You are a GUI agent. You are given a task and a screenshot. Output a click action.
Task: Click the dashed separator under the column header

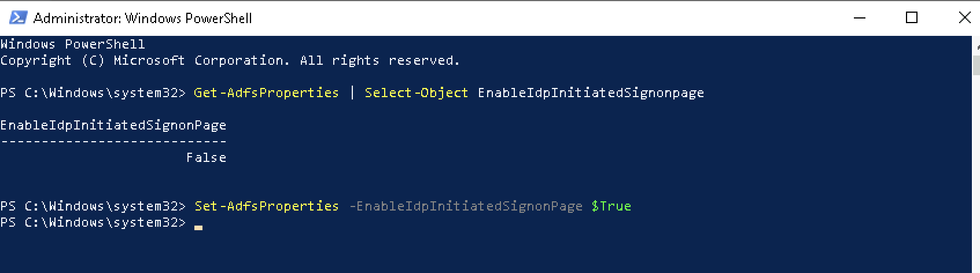coord(113,141)
